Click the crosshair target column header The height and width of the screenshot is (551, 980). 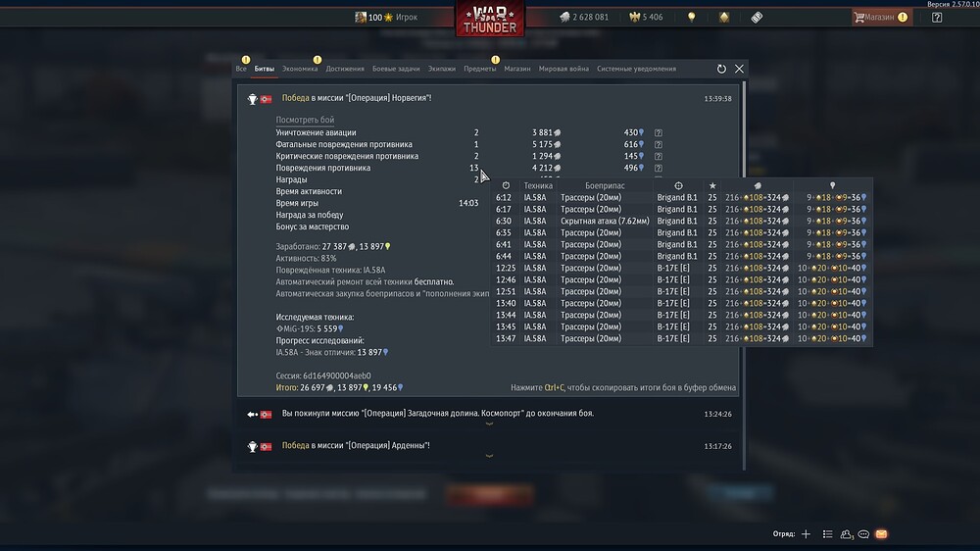678,185
